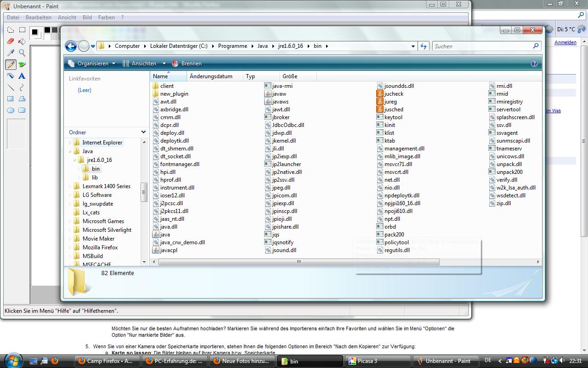Sort files by Änderungsdatum column header
The width and height of the screenshot is (588, 368).
[211, 76]
